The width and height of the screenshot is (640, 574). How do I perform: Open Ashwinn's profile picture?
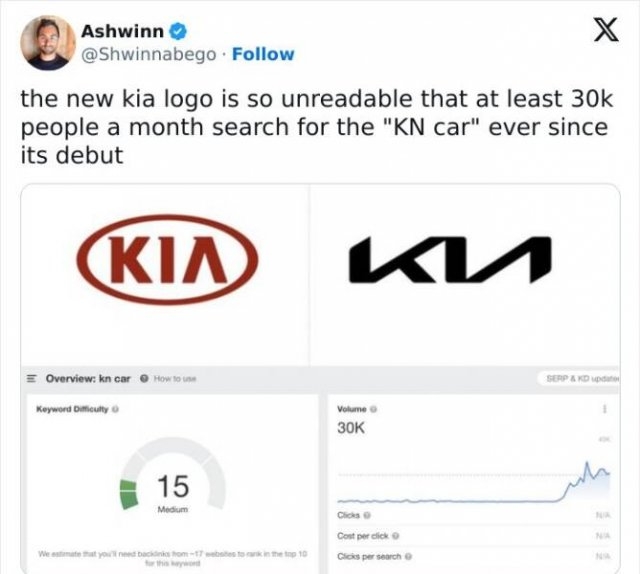coord(48,43)
